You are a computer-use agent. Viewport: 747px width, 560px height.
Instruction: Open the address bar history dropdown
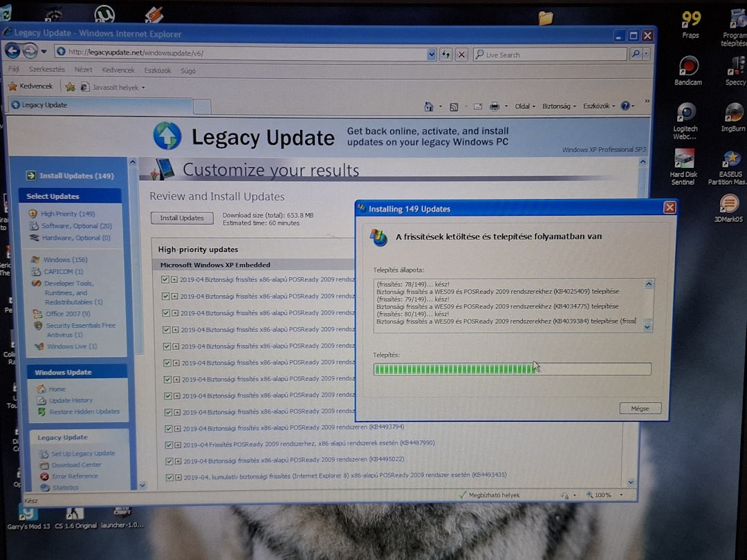pos(432,54)
